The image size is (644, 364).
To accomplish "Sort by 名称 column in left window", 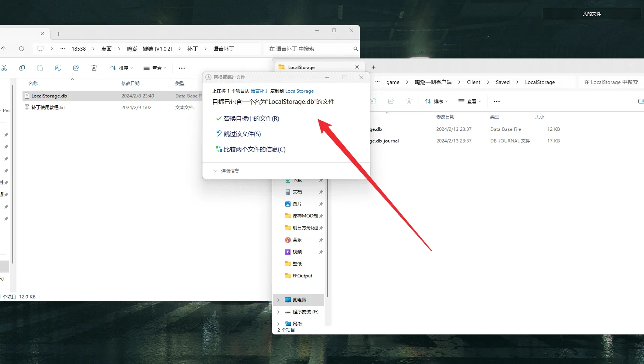I will [33, 83].
